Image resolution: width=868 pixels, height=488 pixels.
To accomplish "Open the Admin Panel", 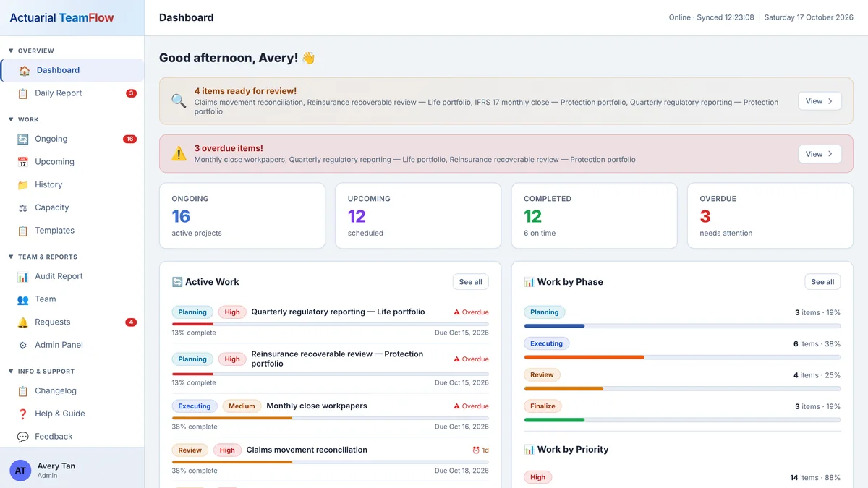I will click(x=72, y=345).
